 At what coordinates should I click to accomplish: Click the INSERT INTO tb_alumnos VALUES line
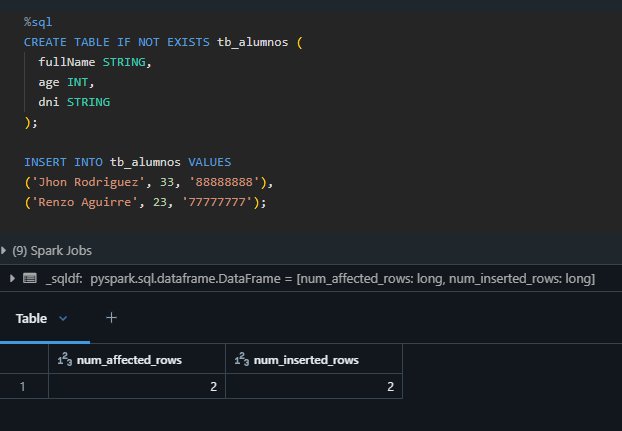[x=127, y=162]
